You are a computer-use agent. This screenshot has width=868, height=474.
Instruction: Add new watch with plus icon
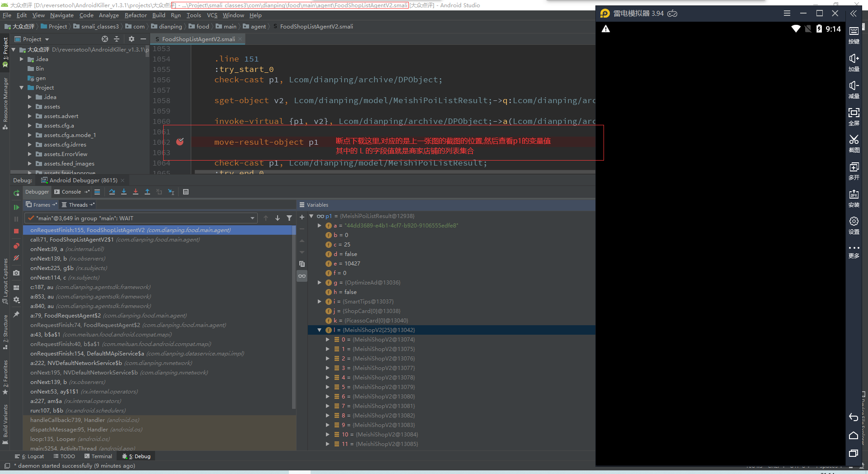[302, 217]
